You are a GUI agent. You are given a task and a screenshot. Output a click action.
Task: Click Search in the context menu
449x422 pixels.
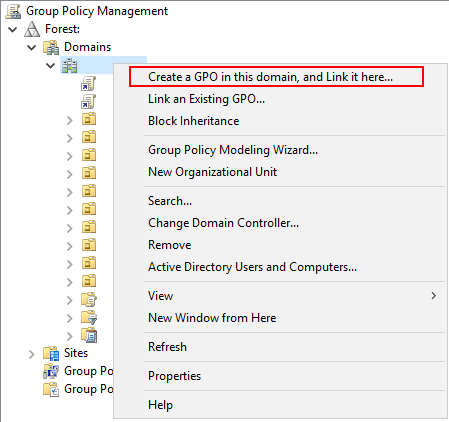click(x=170, y=201)
